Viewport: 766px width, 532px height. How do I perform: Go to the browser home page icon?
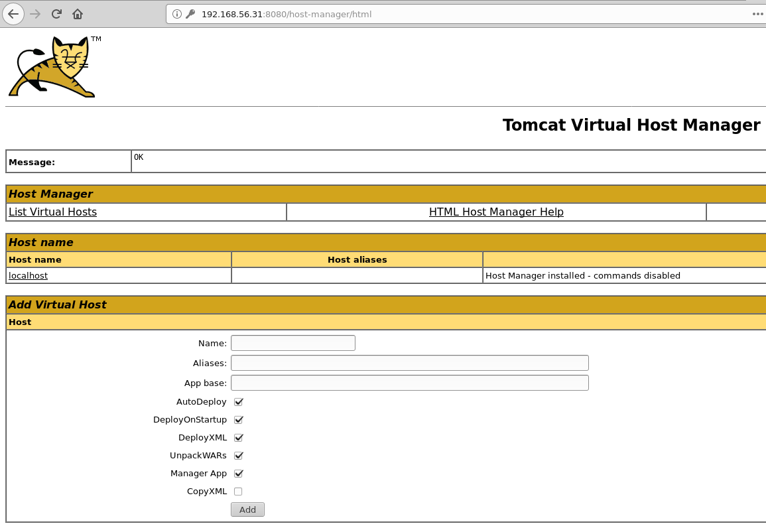point(78,14)
